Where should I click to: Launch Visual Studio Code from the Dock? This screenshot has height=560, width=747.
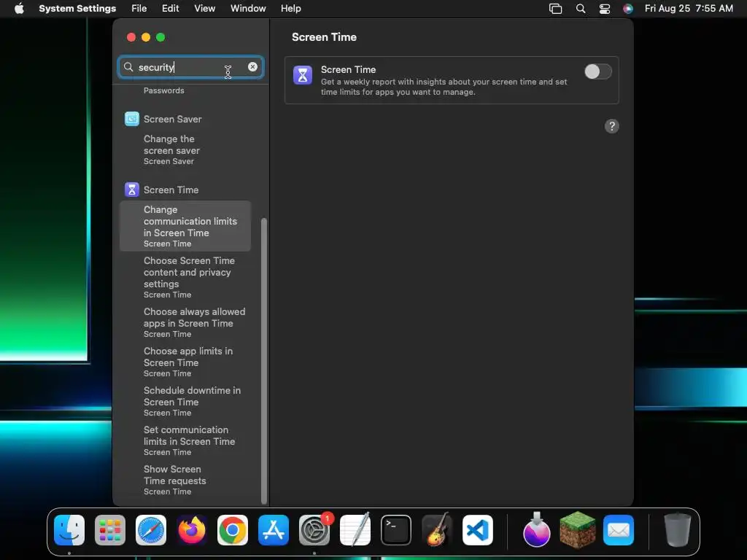click(x=477, y=530)
